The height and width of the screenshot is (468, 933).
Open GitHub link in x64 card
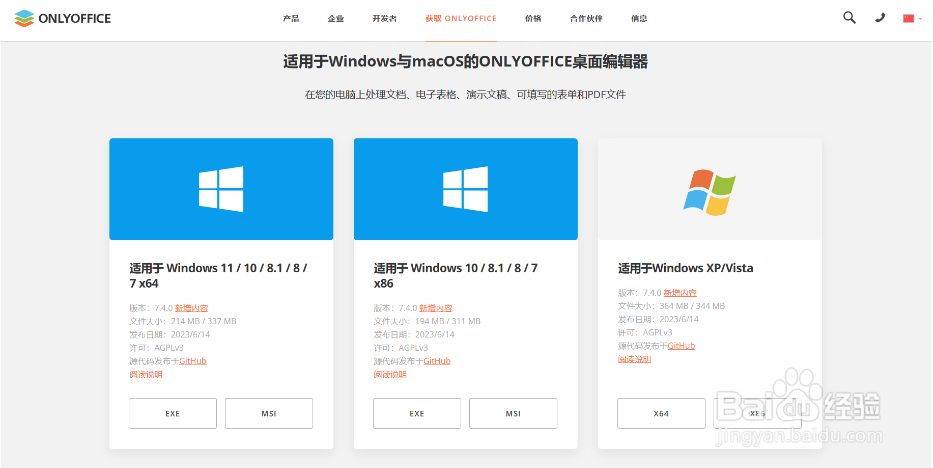click(193, 361)
